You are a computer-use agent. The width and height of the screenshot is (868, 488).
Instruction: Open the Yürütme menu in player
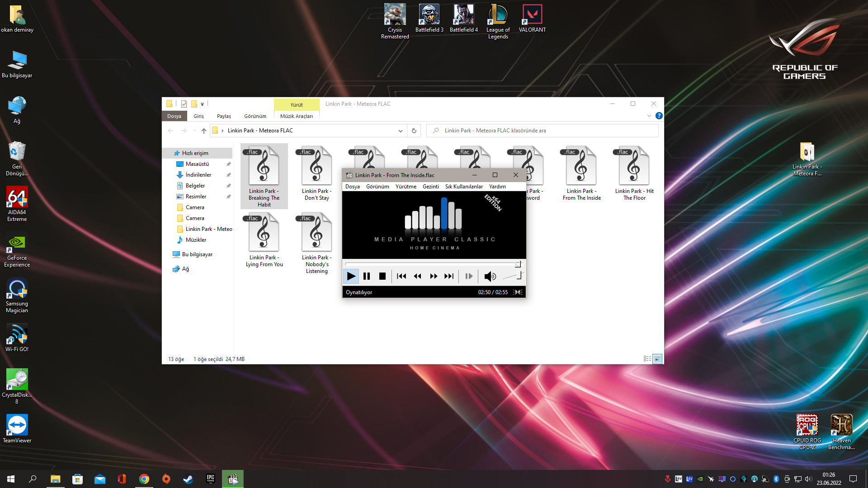coord(406,187)
